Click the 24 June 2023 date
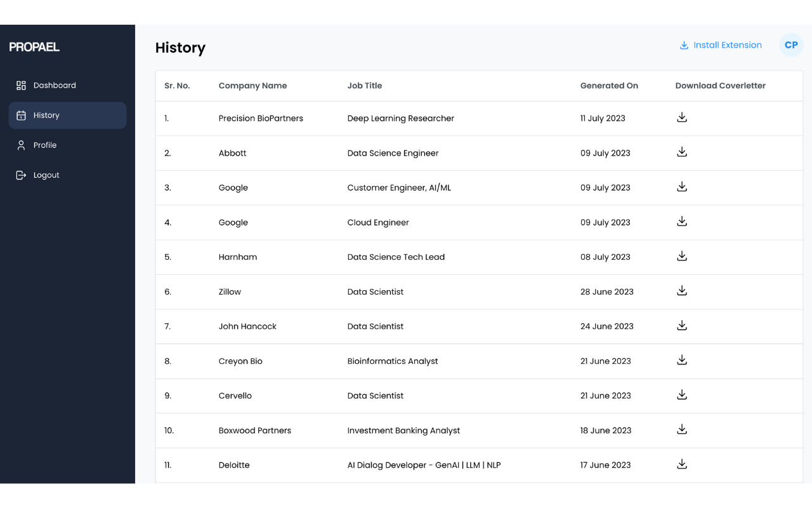The width and height of the screenshot is (812, 508). (606, 326)
